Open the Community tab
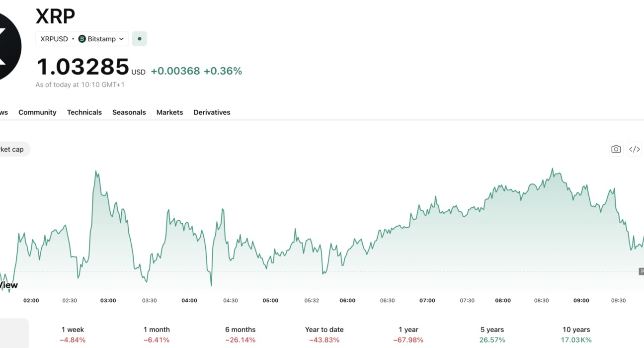Screen dimensions: 644x348 point(37,112)
